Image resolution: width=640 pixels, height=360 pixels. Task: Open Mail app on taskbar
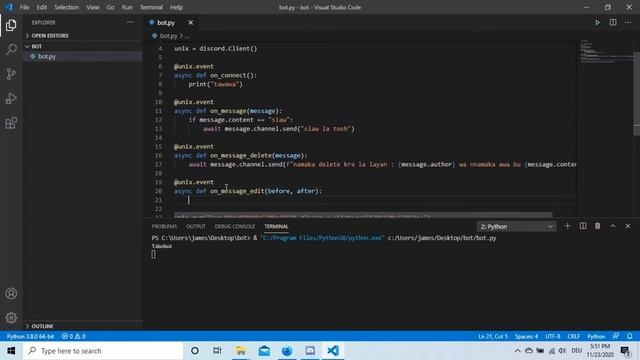[264, 351]
